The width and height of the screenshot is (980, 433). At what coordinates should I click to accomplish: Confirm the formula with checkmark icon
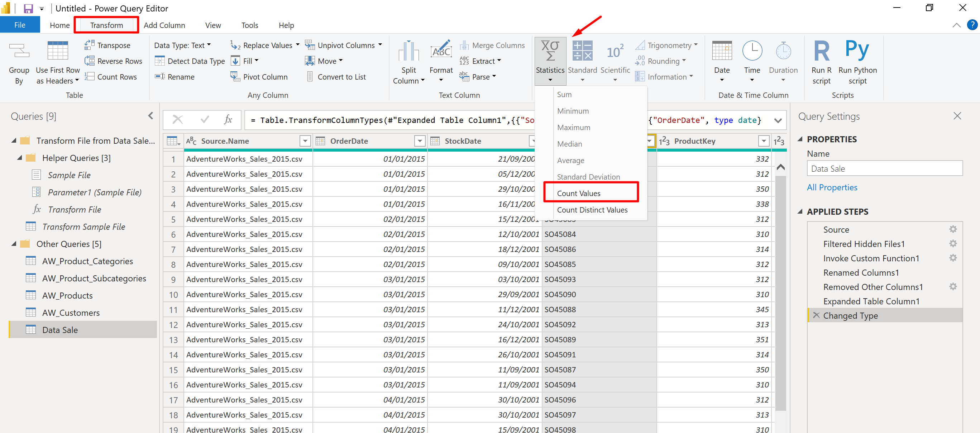pyautogui.click(x=205, y=120)
